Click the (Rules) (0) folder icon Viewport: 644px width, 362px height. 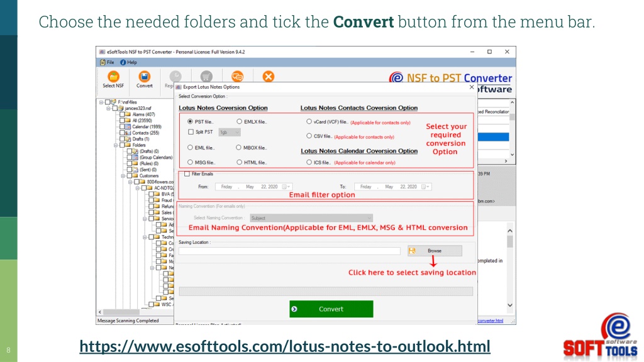136,163
